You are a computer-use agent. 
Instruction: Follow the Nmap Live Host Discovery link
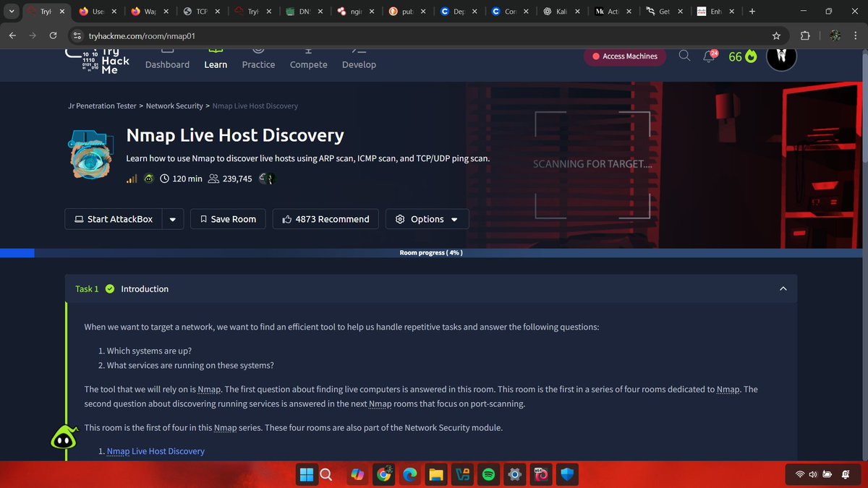[156, 450]
